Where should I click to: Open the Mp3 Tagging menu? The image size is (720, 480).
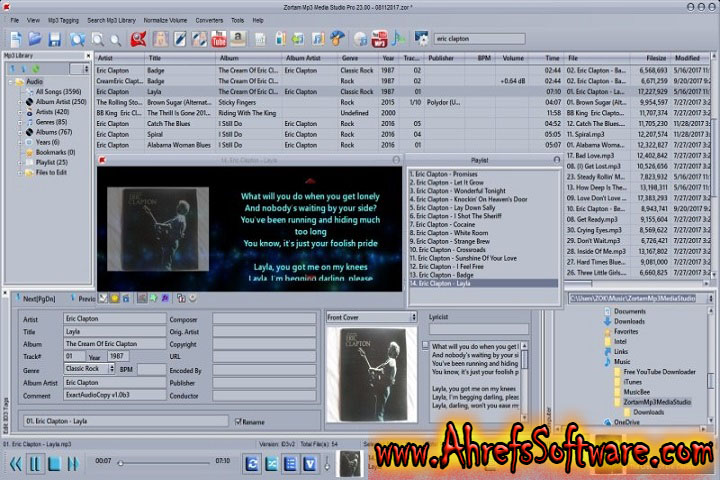click(62, 19)
